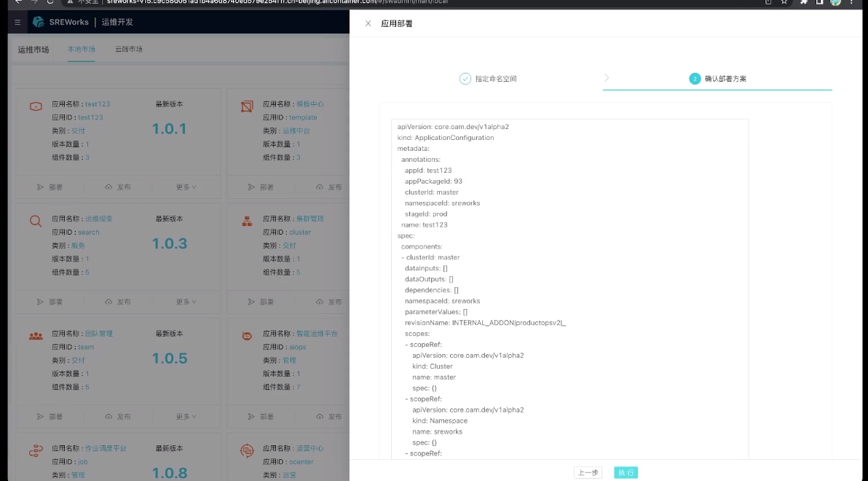This screenshot has height=481, width=868.
Task: Open the hamburger menu next to SREWorks
Action: (17, 22)
